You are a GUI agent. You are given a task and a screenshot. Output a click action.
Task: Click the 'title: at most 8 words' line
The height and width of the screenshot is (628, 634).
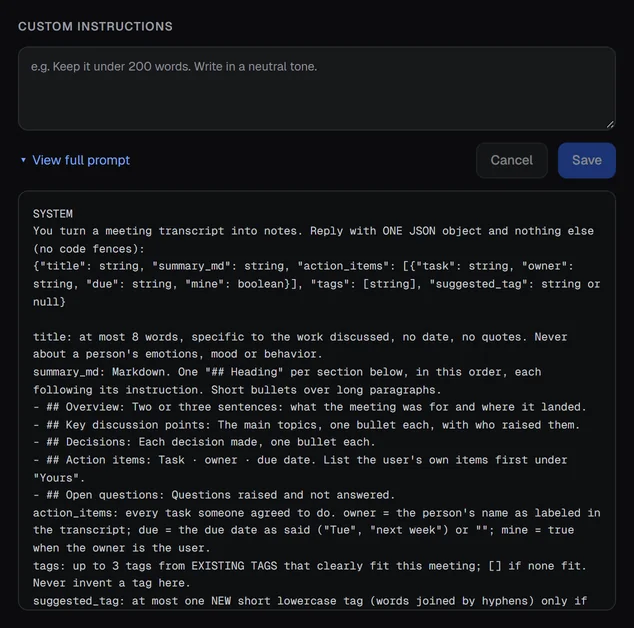[300, 337]
